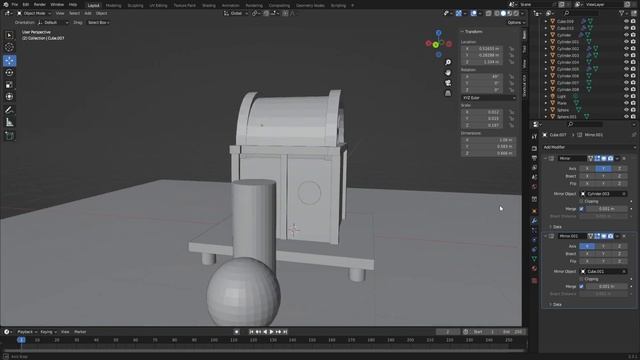Remove the first Mirror modifier
Viewport: 640px width, 360px height.
[x=624, y=158]
